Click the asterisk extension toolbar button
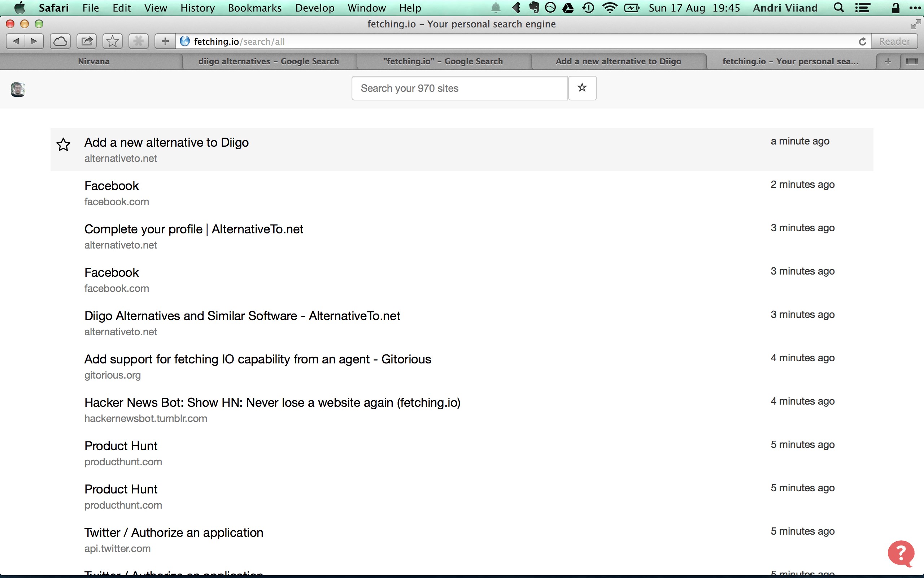Image resolution: width=924 pixels, height=578 pixels. click(x=139, y=41)
